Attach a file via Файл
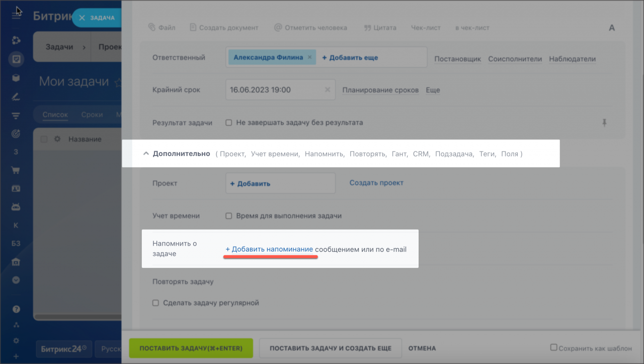 tap(162, 28)
